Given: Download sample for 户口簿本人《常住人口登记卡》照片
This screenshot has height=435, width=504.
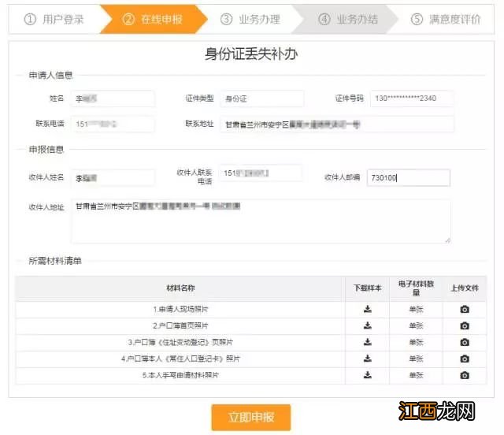Looking at the screenshot, I should click(368, 359).
